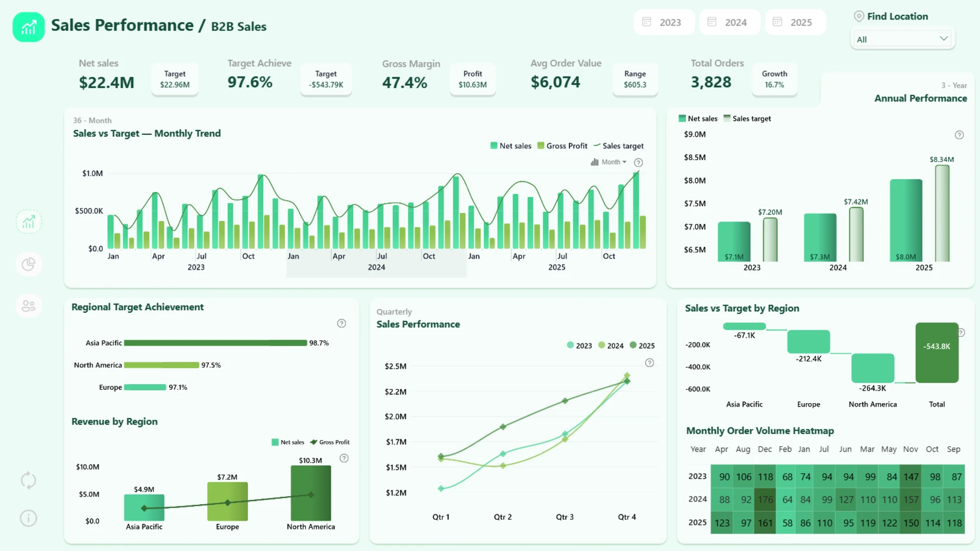This screenshot has height=551, width=980.
Task: Click the Range $605.3 card
Action: pos(635,79)
